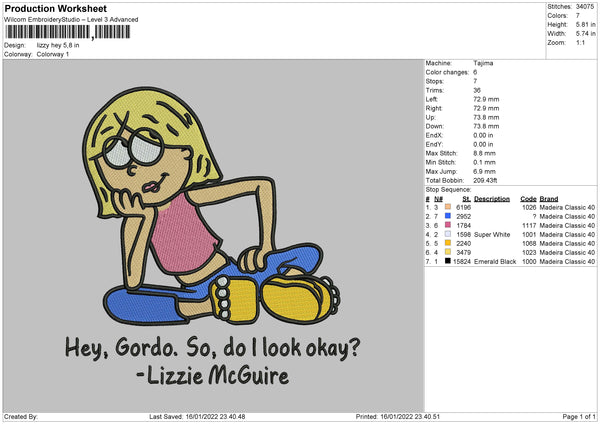Click the pink color swatch in stop 3
The image size is (600, 424).
(448, 225)
